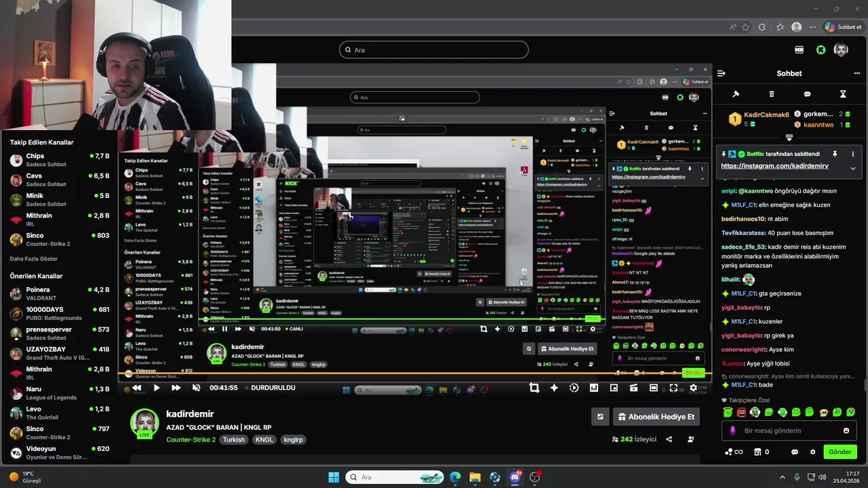Open the instagram.com/kadirdemirv link
The width and height of the screenshot is (868, 488).
click(x=774, y=166)
